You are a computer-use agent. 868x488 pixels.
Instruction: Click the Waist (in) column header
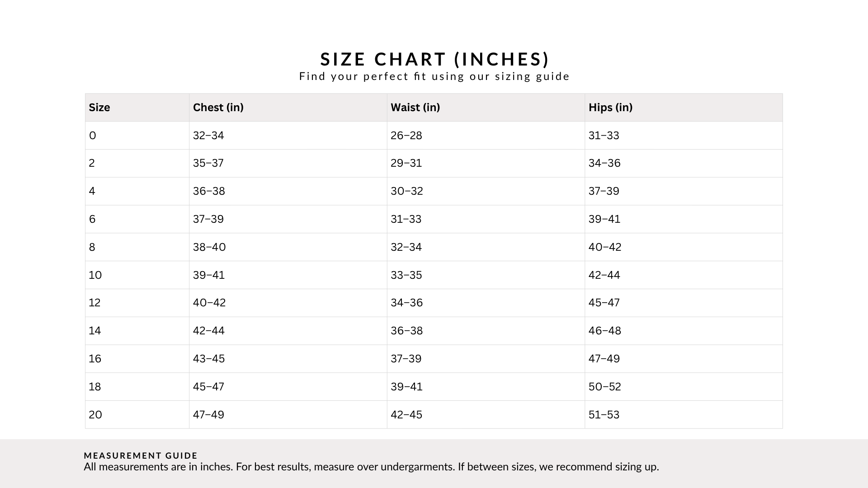pyautogui.click(x=415, y=108)
